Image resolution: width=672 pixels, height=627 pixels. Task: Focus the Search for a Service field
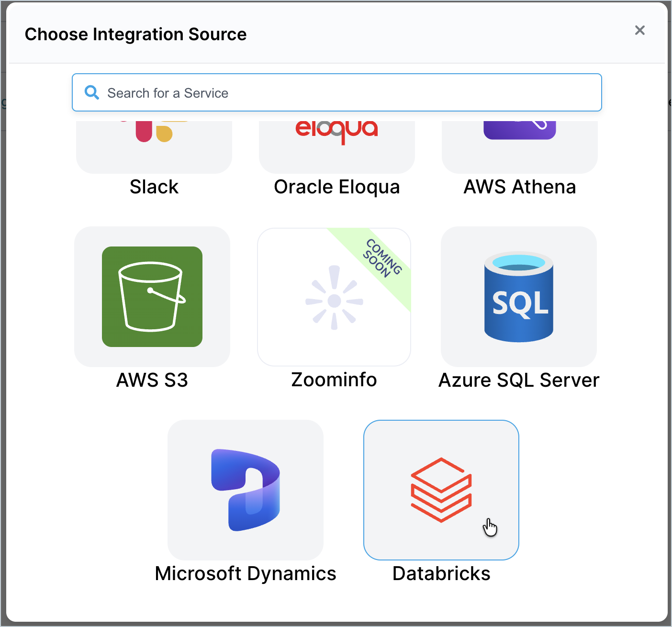coord(337,92)
